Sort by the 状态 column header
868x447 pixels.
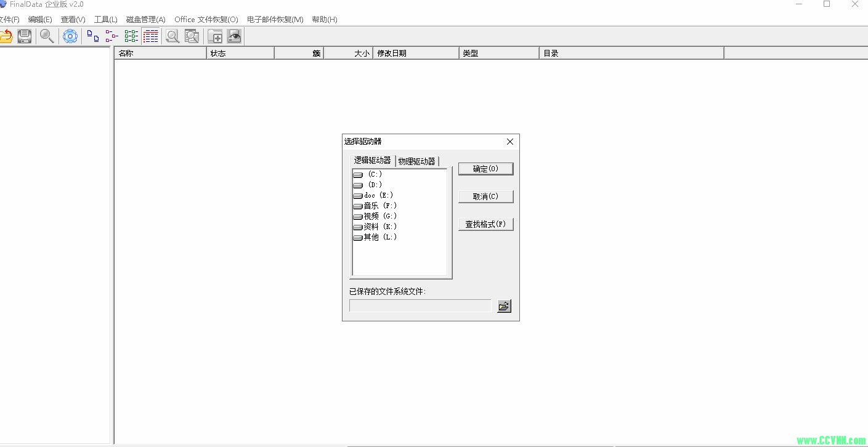pos(240,54)
